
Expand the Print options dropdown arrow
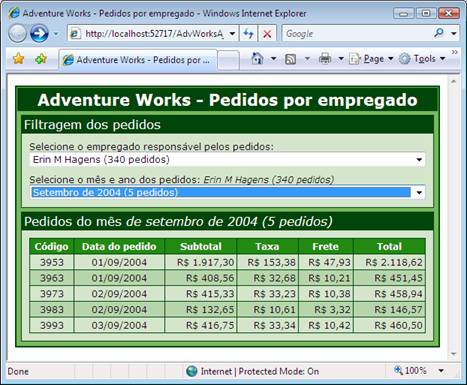point(341,59)
